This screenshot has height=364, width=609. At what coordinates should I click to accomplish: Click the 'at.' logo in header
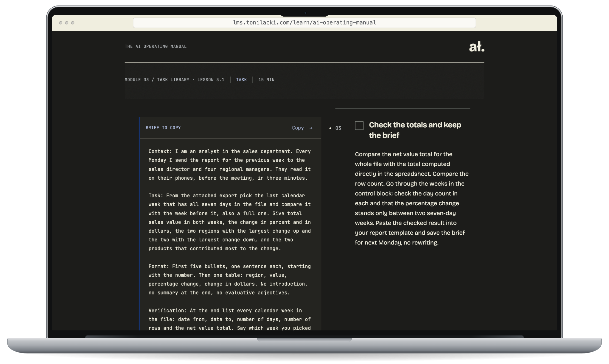point(476,47)
